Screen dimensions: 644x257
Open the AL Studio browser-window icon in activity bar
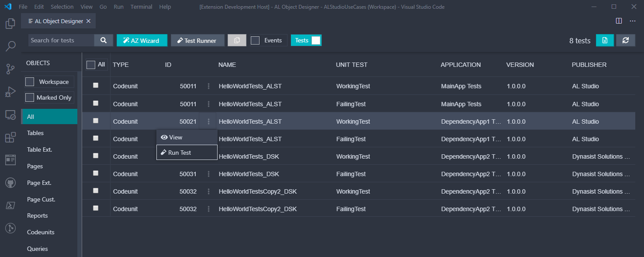(10, 160)
